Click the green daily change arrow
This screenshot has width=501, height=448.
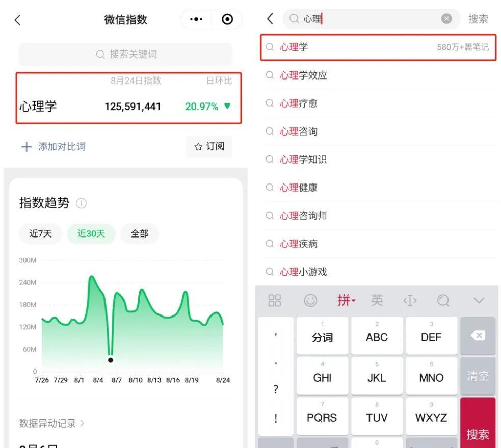(x=227, y=106)
